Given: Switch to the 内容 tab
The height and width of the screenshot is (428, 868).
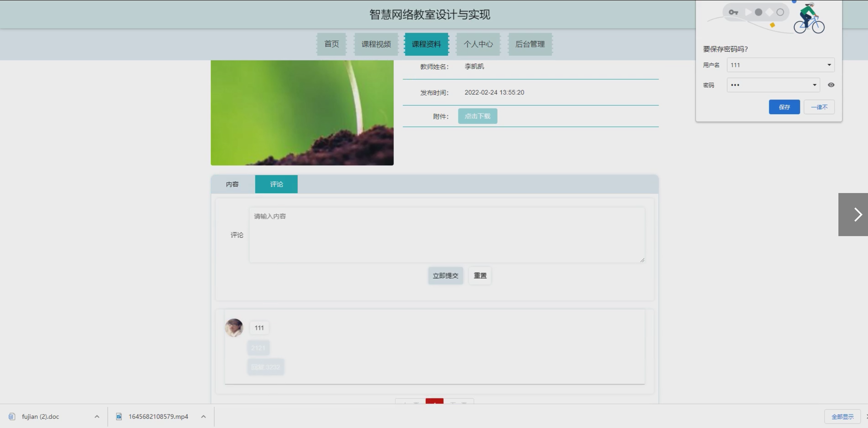Looking at the screenshot, I should click(x=232, y=184).
